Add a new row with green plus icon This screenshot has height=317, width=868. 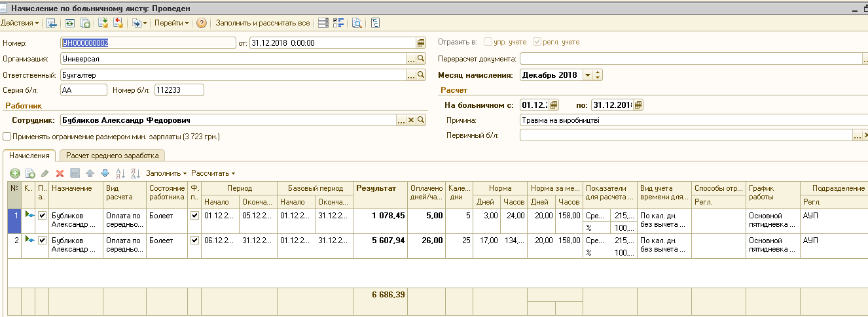tap(14, 173)
